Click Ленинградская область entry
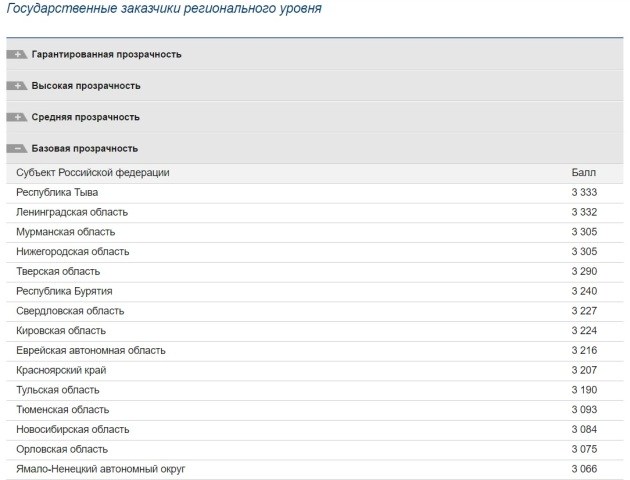This screenshot has width=630, height=480. [72, 212]
